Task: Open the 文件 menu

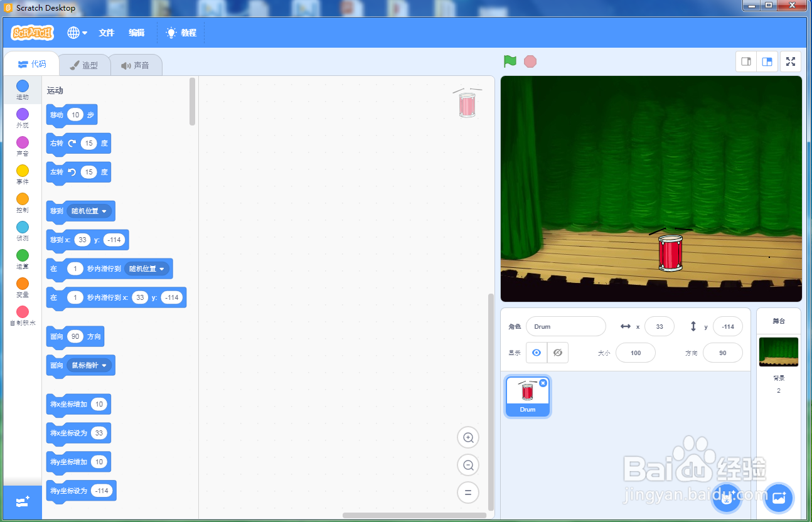Action: pos(107,33)
